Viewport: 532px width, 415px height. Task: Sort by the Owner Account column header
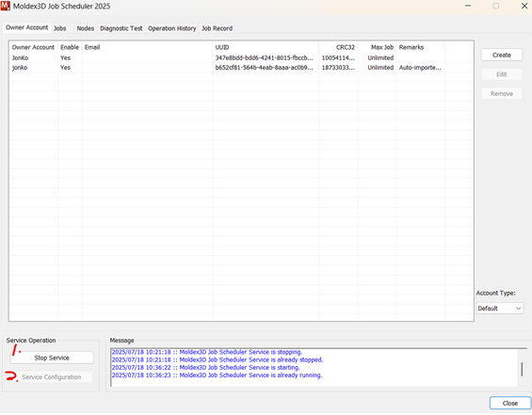pos(33,47)
